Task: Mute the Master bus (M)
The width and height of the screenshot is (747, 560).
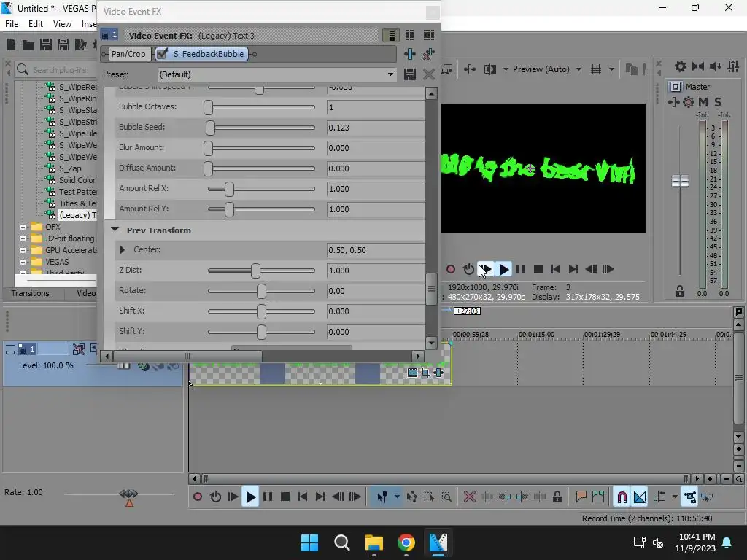Action: pyautogui.click(x=703, y=102)
